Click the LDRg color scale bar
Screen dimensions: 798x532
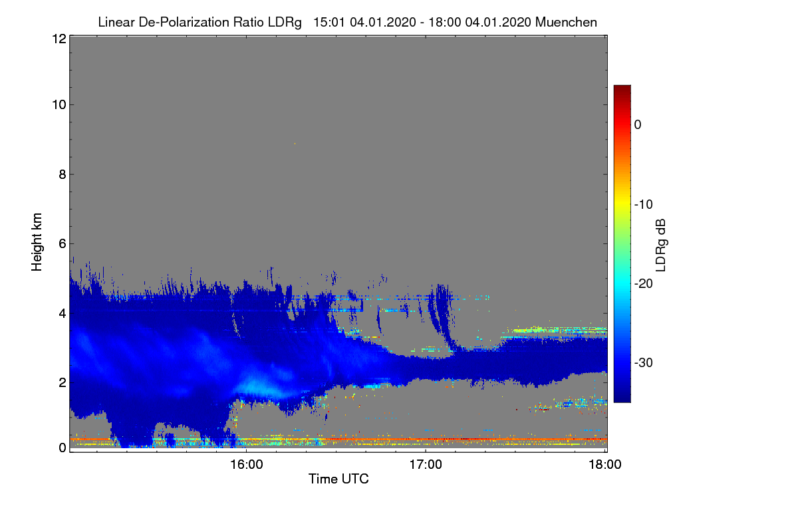tap(622, 243)
